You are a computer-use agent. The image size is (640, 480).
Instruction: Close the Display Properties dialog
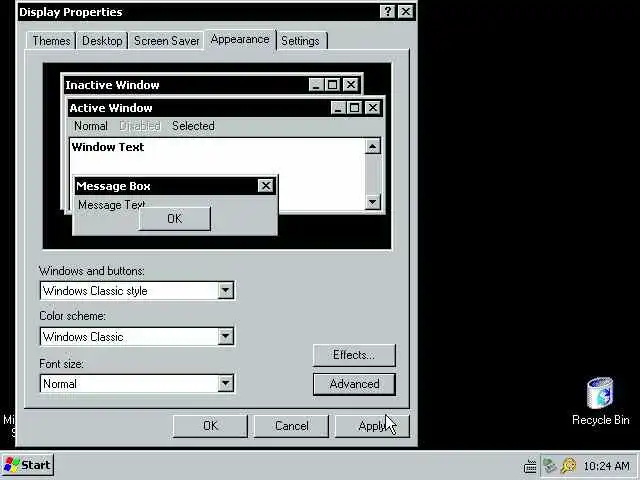405,11
